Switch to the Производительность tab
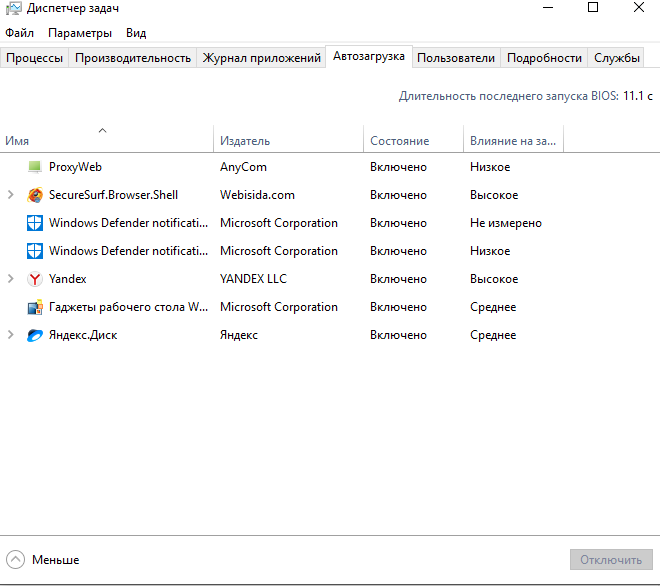 tap(133, 58)
